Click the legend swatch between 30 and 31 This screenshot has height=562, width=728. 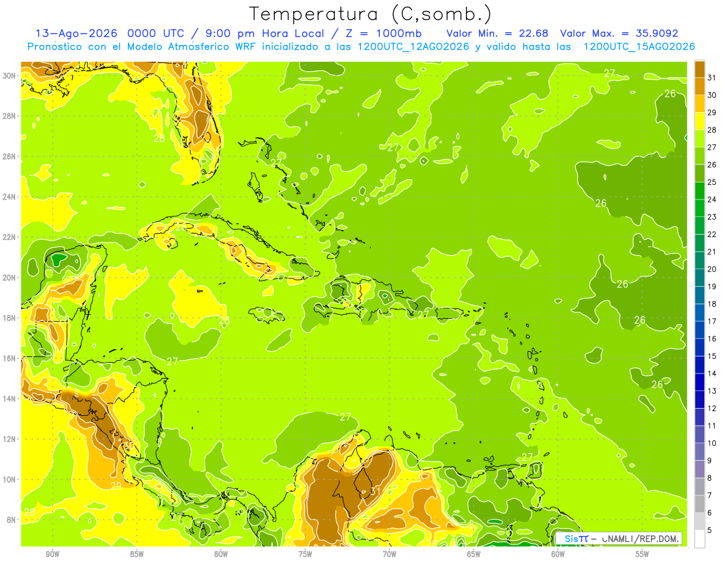point(699,87)
